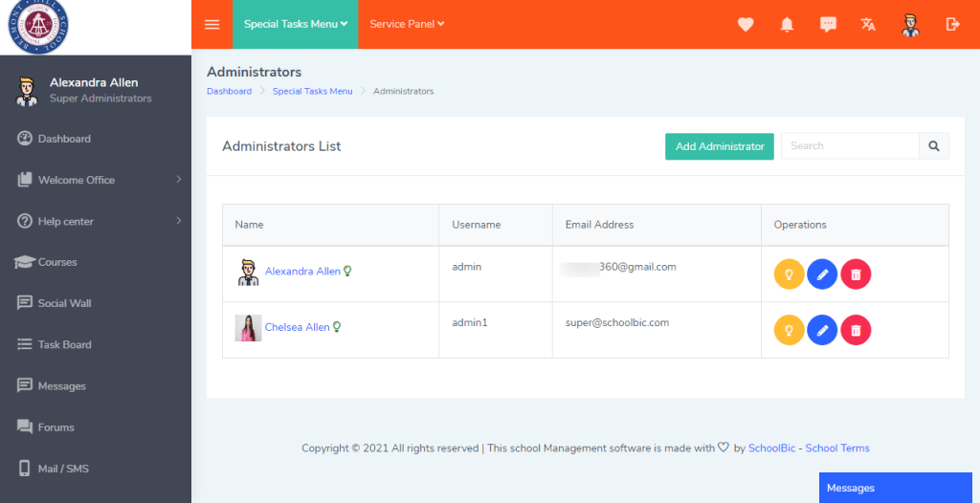Open Alexandra Allen name link in table
The image size is (980, 503).
click(302, 272)
